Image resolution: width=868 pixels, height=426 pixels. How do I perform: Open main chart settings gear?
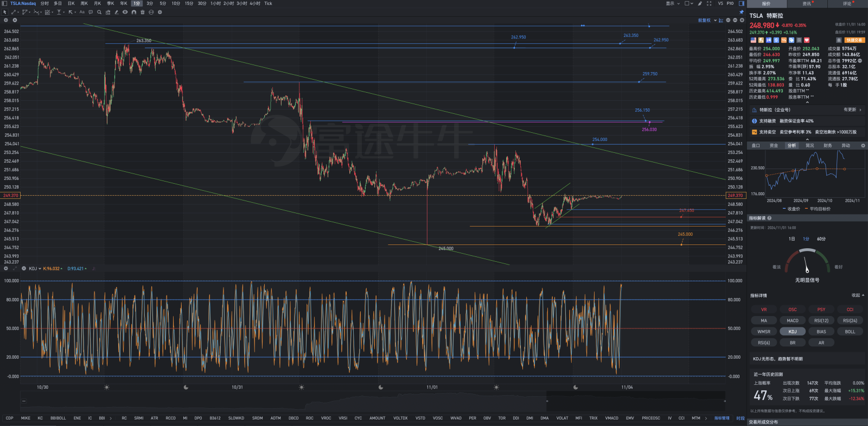pyautogui.click(x=6, y=20)
